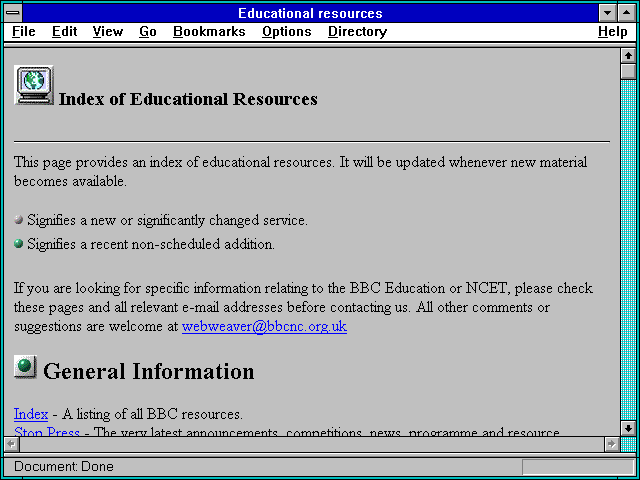Image resolution: width=640 pixels, height=480 pixels.
Task: Open the Directory menu
Action: click(358, 31)
